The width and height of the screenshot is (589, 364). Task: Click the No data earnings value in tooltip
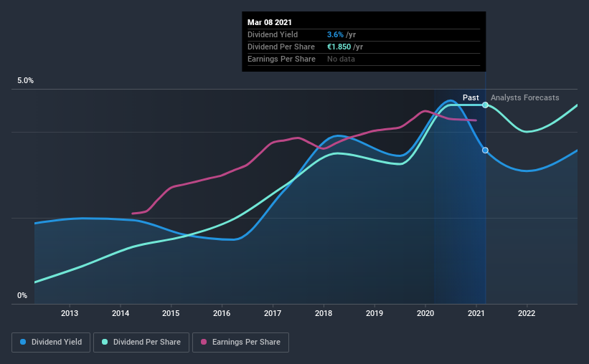click(341, 59)
